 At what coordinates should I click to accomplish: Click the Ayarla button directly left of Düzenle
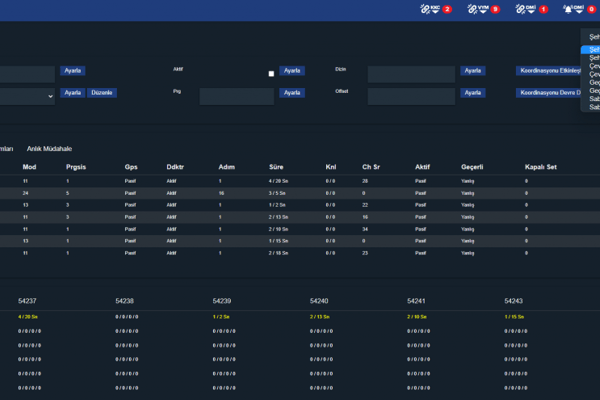click(73, 93)
